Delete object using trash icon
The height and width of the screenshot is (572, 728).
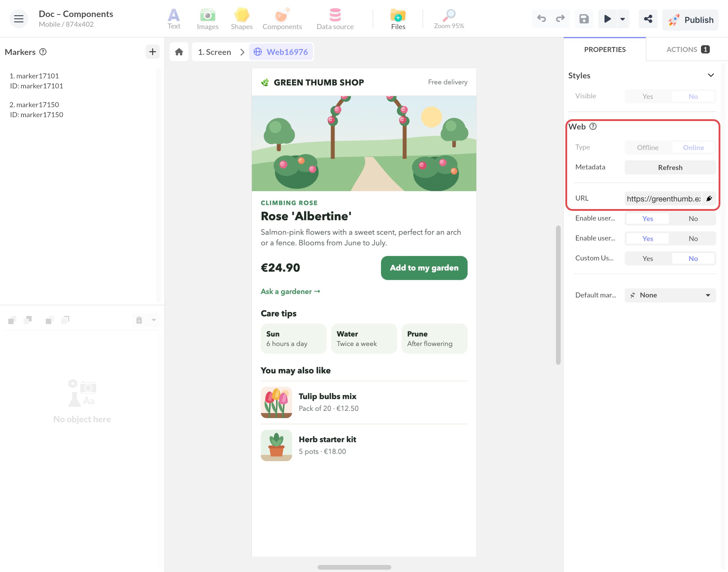139,320
